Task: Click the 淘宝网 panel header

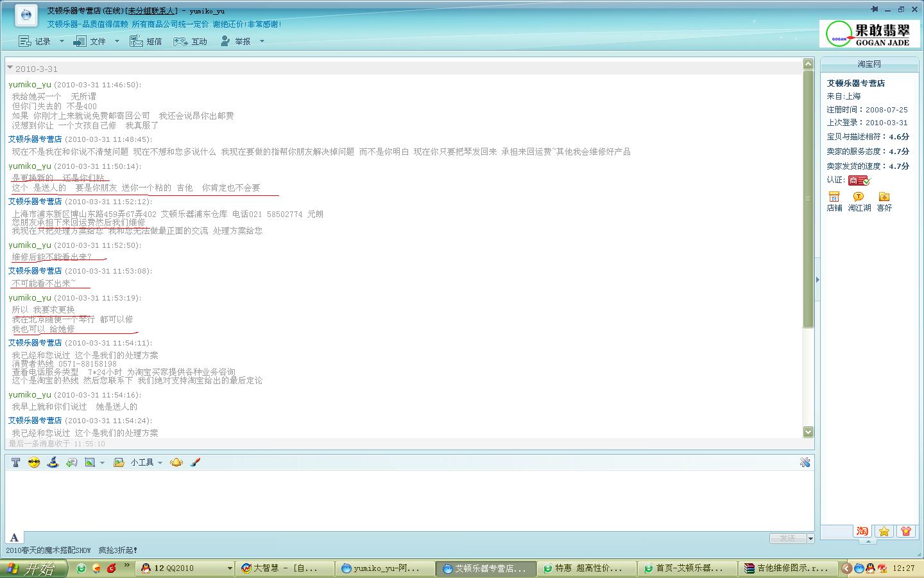Action: [869, 64]
